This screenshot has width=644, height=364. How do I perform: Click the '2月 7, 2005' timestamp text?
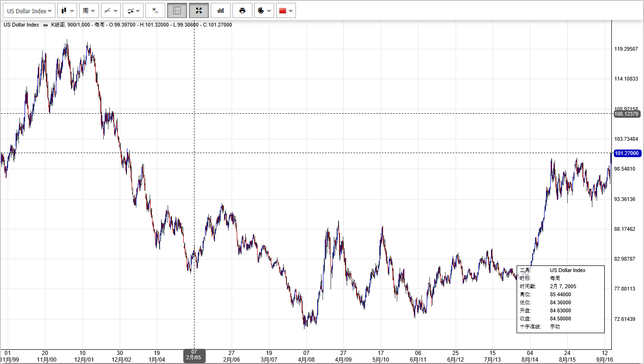[x=563, y=286]
